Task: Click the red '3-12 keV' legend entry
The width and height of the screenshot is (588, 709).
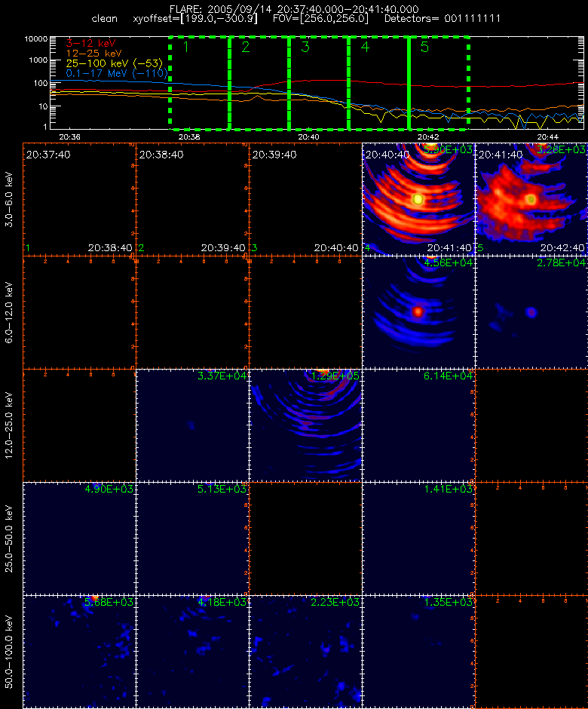Action: [91, 44]
